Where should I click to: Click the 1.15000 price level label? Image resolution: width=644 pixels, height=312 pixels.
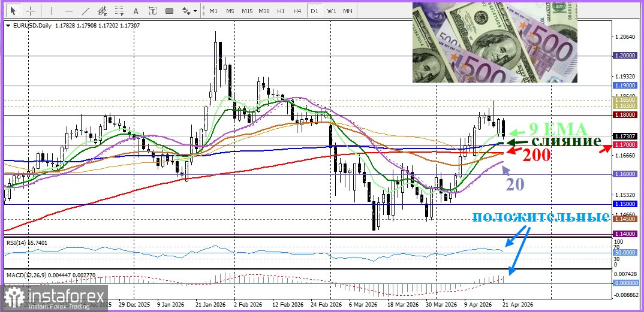pos(625,204)
